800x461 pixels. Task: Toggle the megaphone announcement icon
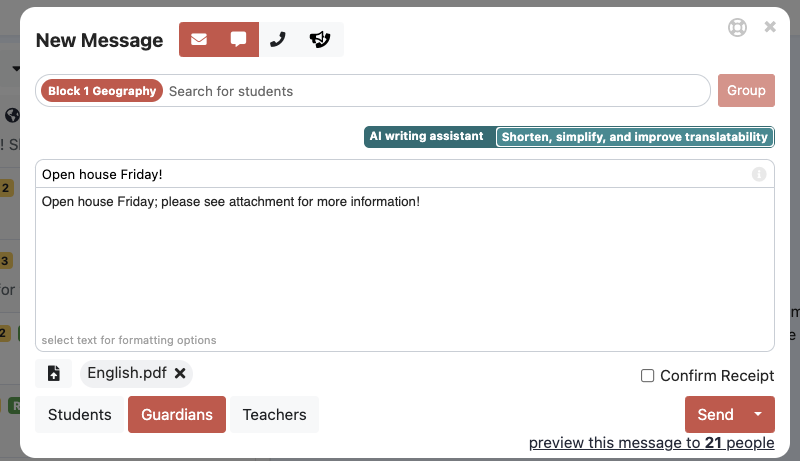(320, 39)
